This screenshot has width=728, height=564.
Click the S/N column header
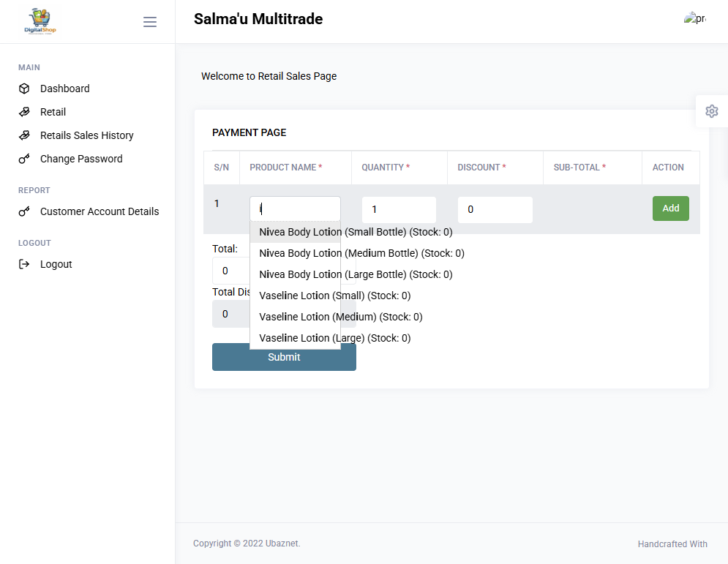[222, 168]
